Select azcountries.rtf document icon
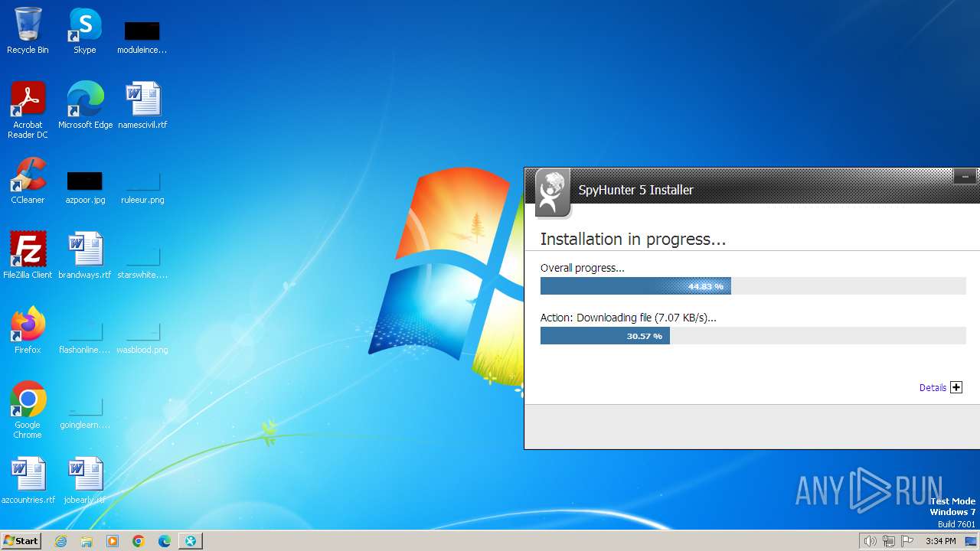This screenshot has height=551, width=980. (x=28, y=481)
